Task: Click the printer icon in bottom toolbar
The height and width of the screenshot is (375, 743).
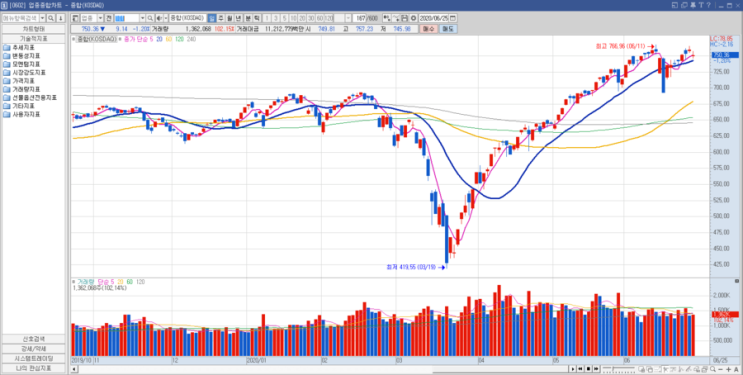Action: pyautogui.click(x=705, y=369)
